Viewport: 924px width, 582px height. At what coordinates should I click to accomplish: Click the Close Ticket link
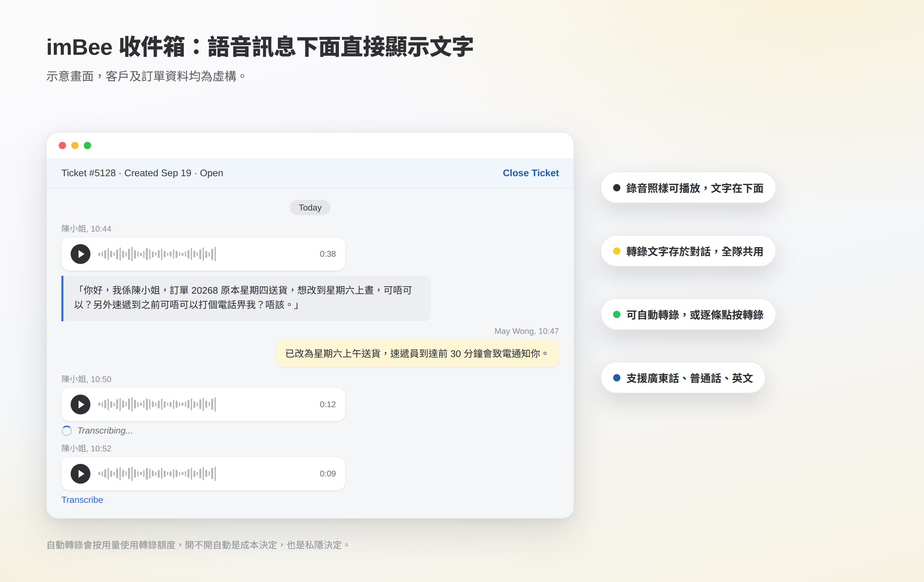[531, 173]
